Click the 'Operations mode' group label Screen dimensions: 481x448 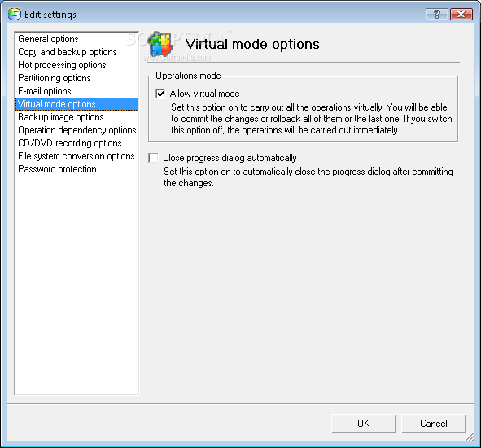(x=188, y=76)
